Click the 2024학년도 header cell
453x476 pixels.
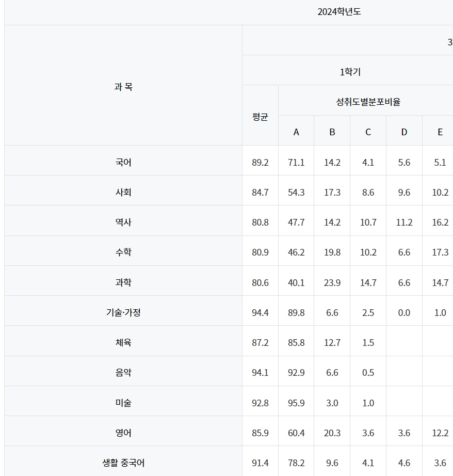click(x=339, y=12)
